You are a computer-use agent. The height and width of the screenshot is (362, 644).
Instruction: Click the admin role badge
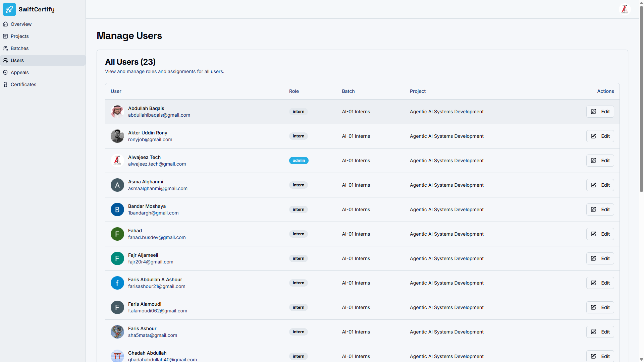[x=299, y=161]
